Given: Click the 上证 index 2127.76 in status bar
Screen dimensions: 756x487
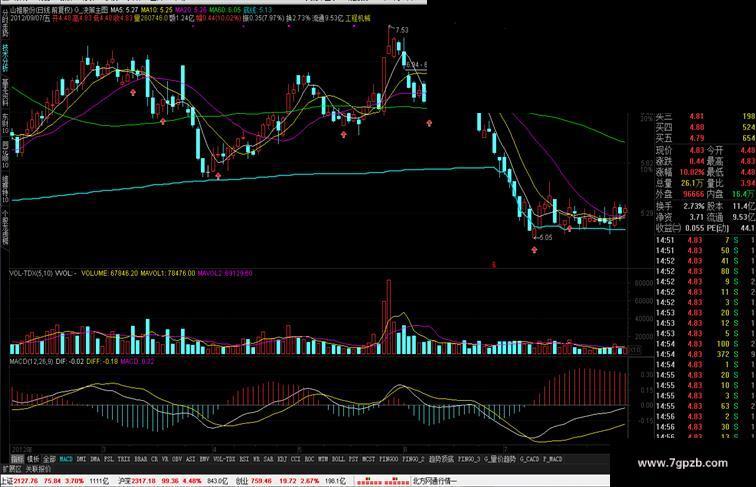Looking at the screenshot, I should click(x=26, y=481).
